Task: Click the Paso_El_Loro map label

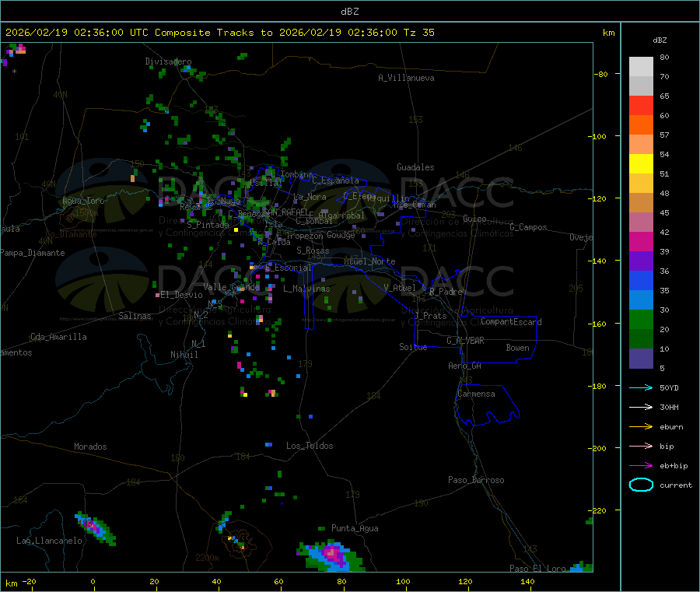Action: (538, 569)
